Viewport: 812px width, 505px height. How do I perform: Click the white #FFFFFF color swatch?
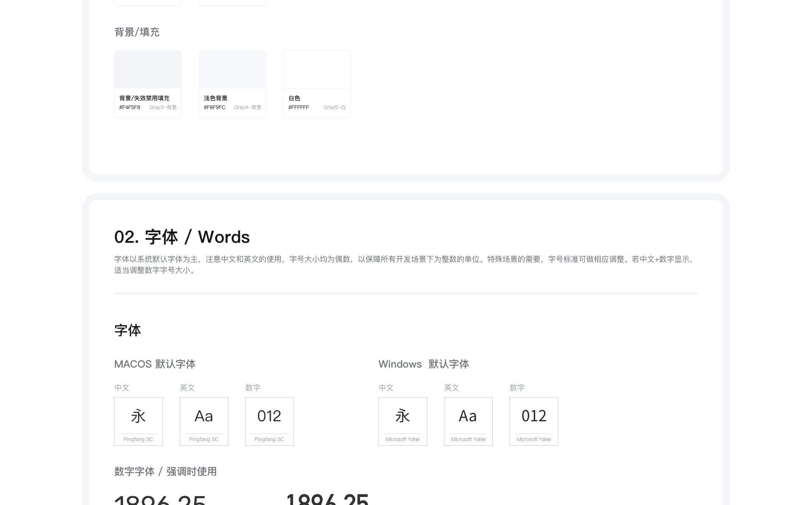(317, 70)
